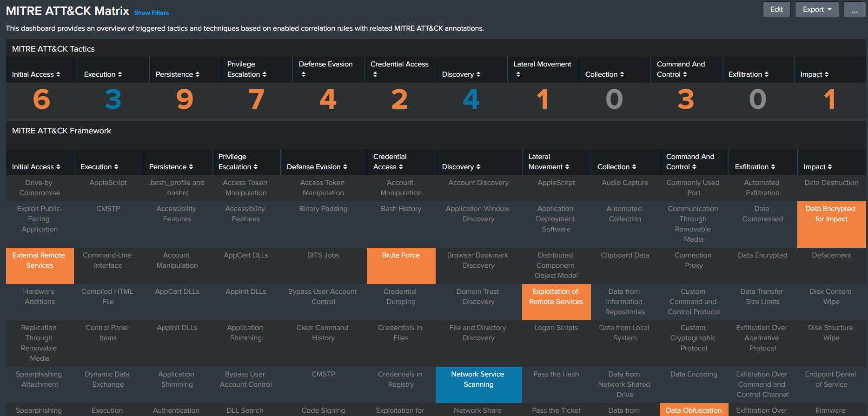Open the Export dropdown
Image resolution: width=868 pixels, height=416 pixels.
(817, 9)
